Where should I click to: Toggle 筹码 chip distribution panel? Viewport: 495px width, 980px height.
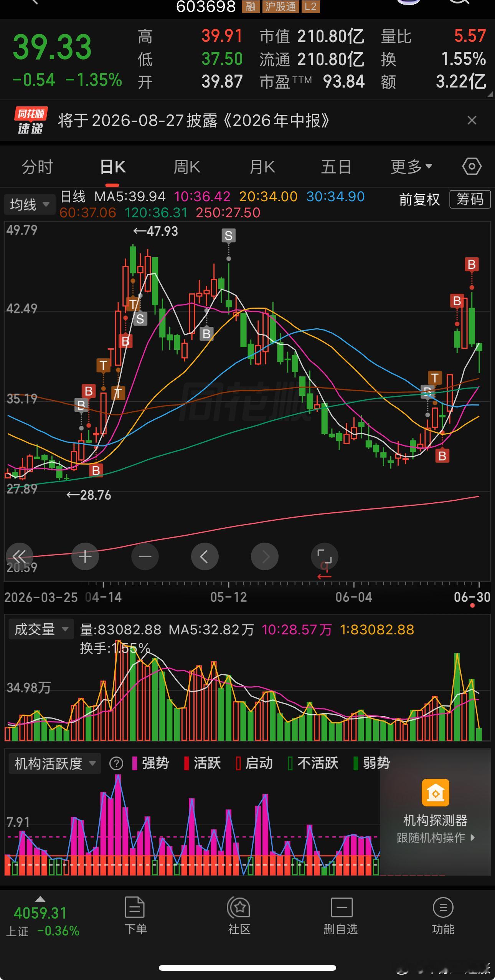470,199
